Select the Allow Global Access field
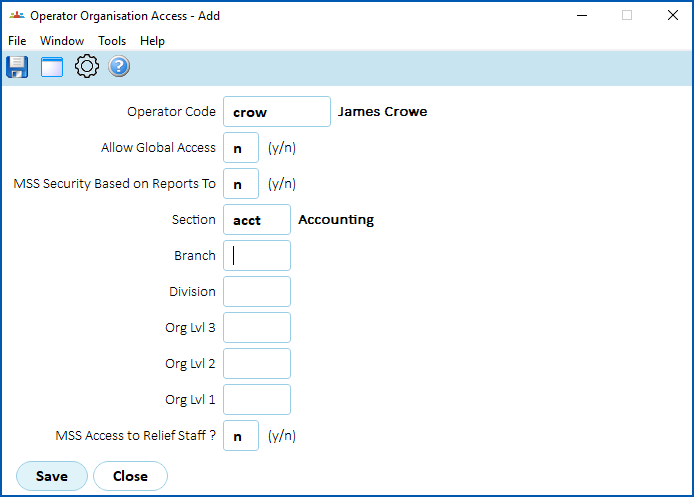The height and width of the screenshot is (497, 694). (241, 147)
